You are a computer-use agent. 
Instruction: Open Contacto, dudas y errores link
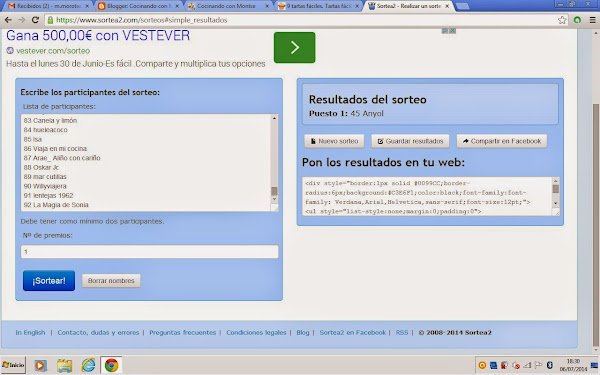click(x=98, y=333)
